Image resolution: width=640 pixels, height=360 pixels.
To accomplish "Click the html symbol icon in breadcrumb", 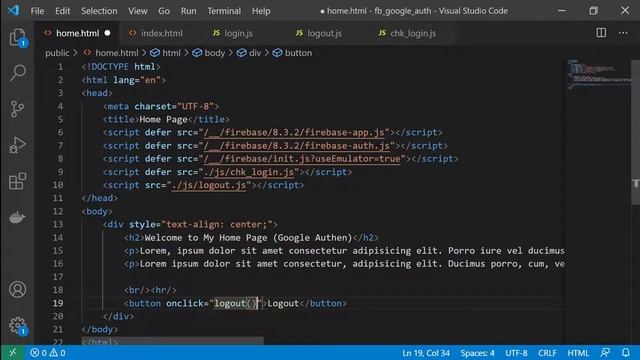I will coord(155,53).
